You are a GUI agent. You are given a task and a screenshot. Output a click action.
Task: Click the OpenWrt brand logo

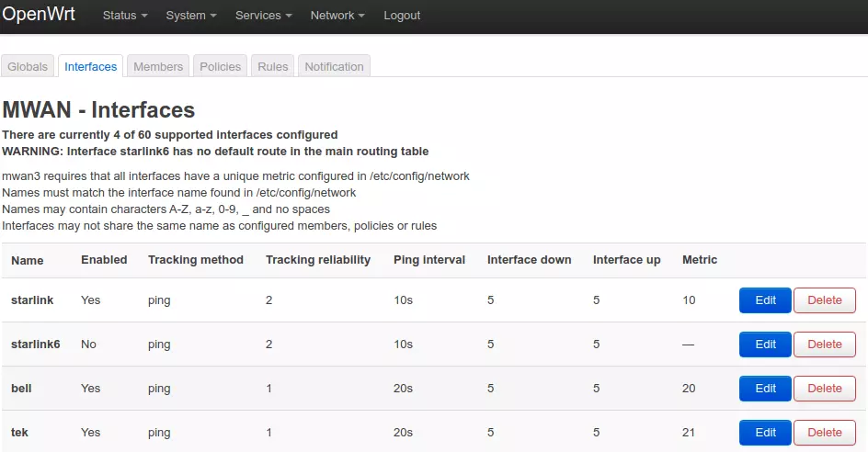39,14
